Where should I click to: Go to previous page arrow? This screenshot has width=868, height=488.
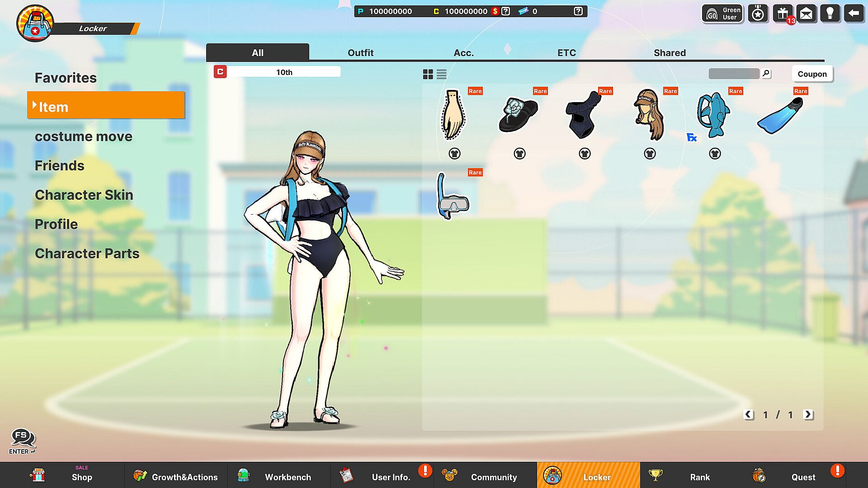click(749, 414)
